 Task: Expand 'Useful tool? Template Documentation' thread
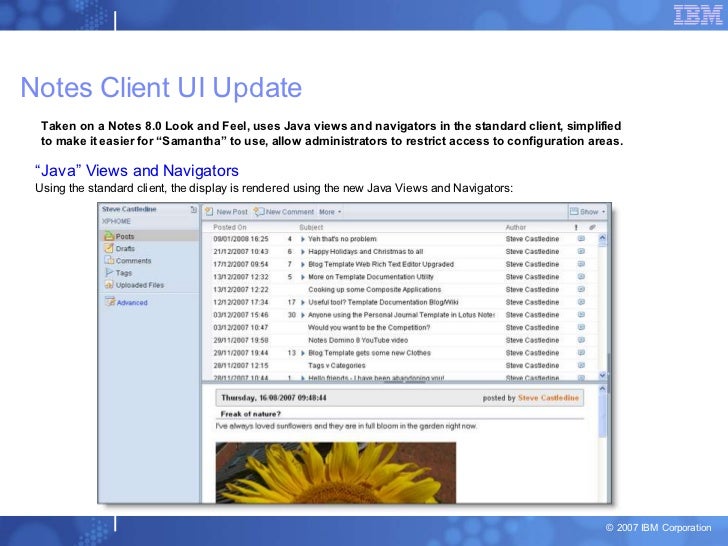303,302
